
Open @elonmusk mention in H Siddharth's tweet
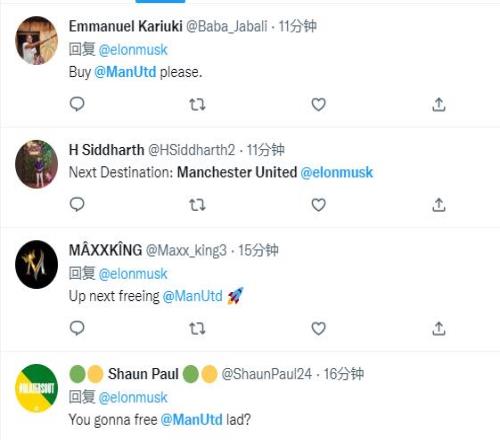click(337, 172)
